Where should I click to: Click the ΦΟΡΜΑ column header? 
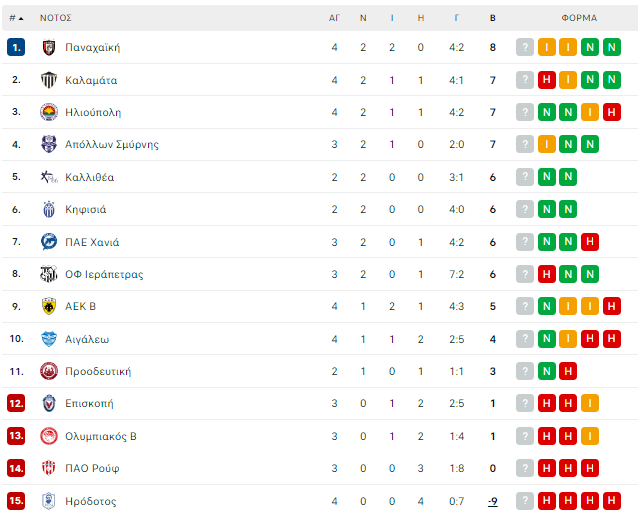click(x=579, y=18)
